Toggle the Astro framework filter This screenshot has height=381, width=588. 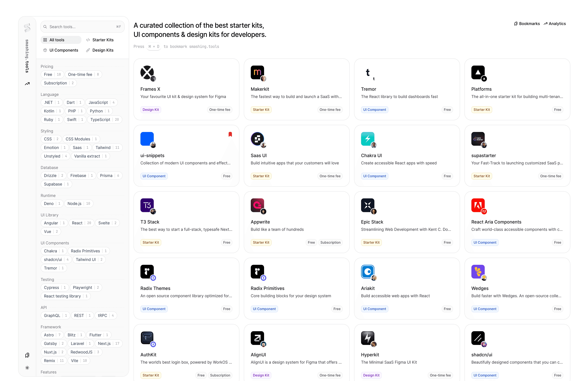(x=52, y=335)
